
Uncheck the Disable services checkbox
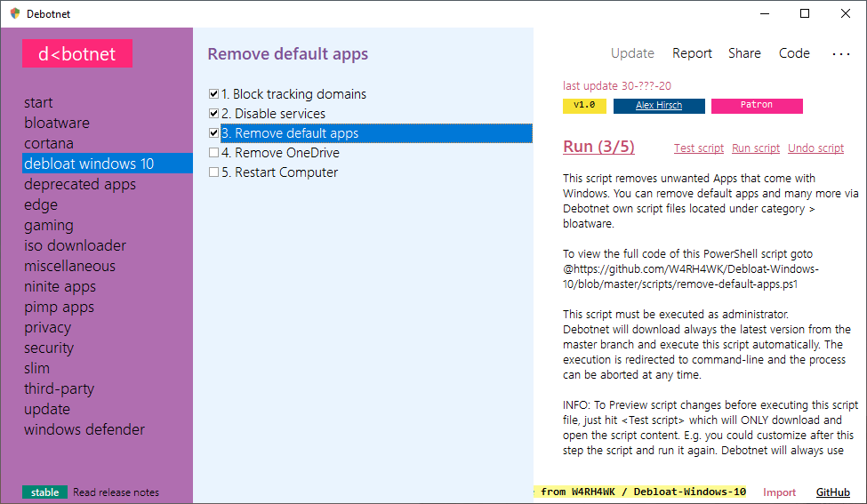(x=213, y=113)
